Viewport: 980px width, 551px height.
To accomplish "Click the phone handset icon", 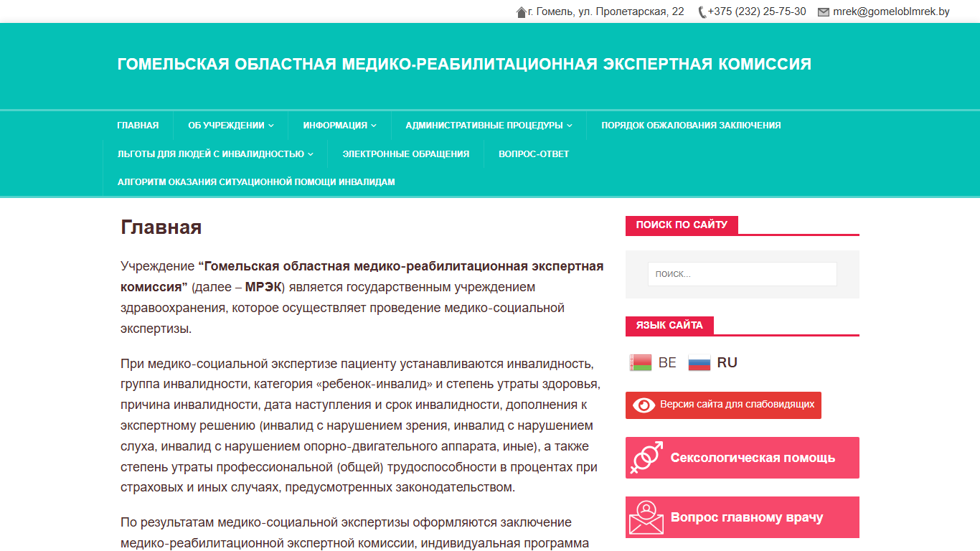I will 702,12.
